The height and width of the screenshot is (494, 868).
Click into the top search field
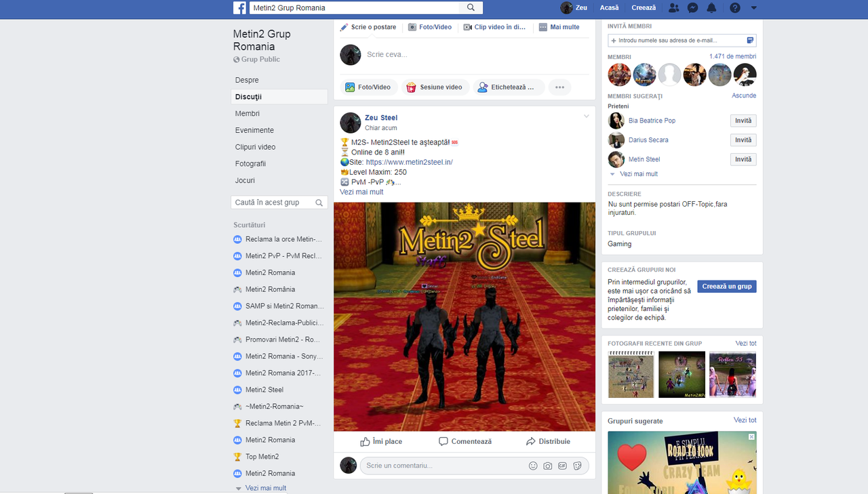click(355, 8)
